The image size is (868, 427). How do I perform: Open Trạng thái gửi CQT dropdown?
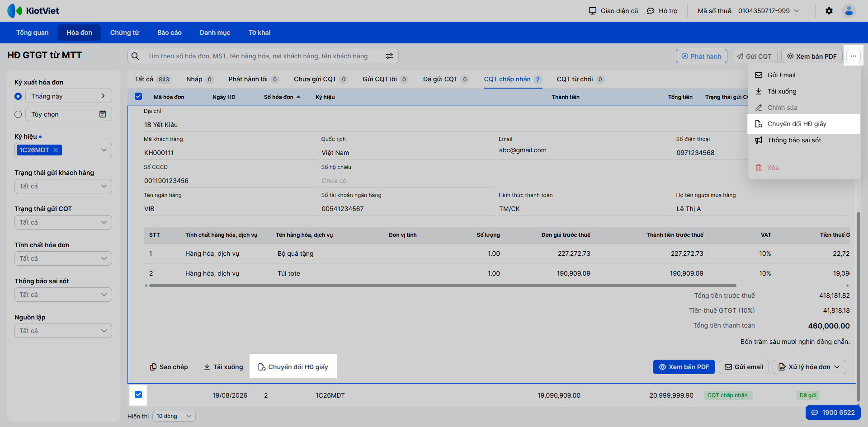pyautogui.click(x=63, y=222)
